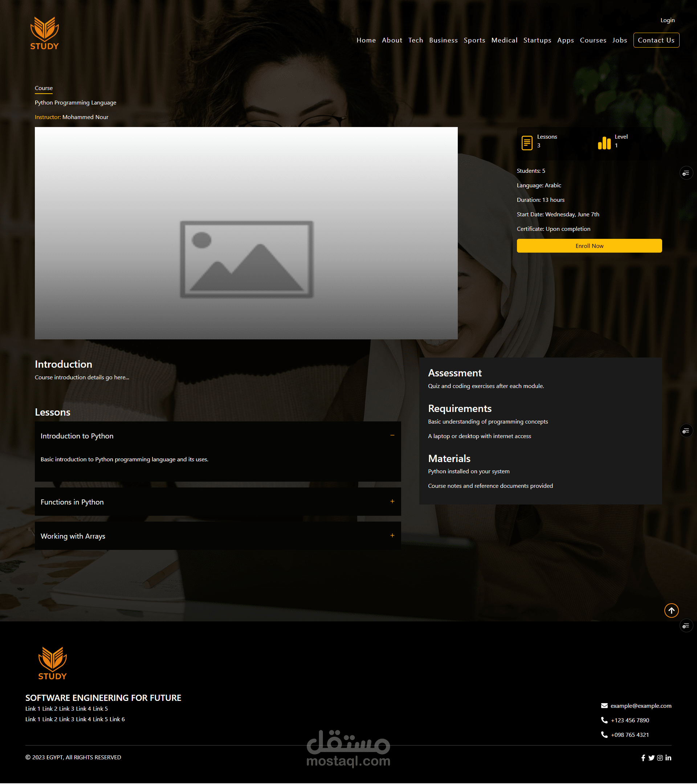Click the course image placeholder thumbnail

tap(246, 233)
